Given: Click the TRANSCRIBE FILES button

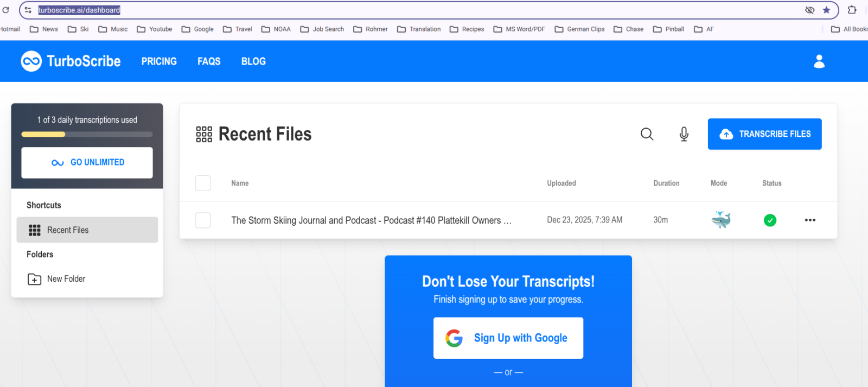Looking at the screenshot, I should (764, 134).
